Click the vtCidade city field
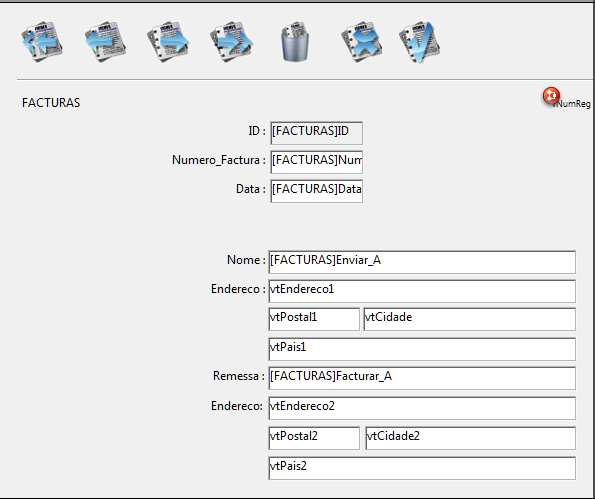This screenshot has width=595, height=499. (469, 319)
